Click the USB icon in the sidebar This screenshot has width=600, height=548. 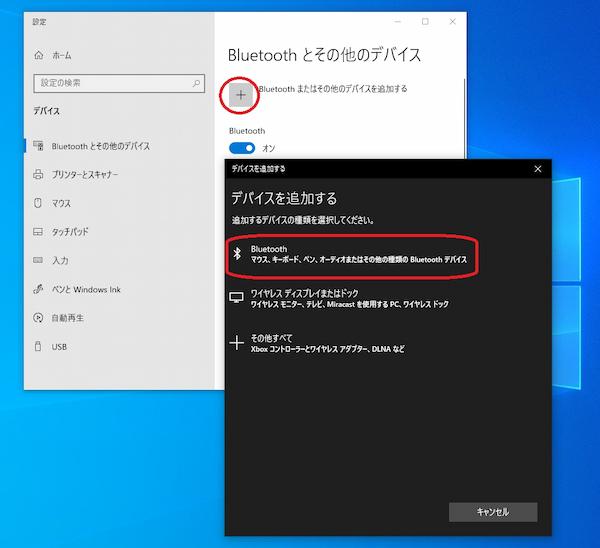click(38, 346)
